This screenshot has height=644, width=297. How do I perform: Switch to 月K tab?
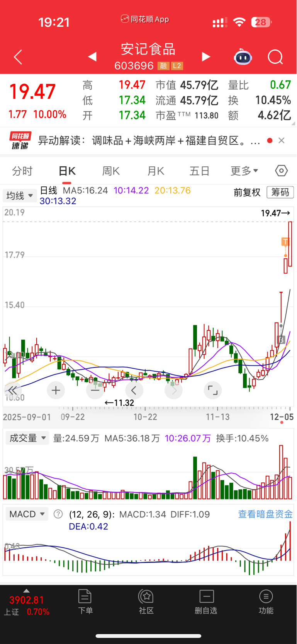(x=156, y=171)
